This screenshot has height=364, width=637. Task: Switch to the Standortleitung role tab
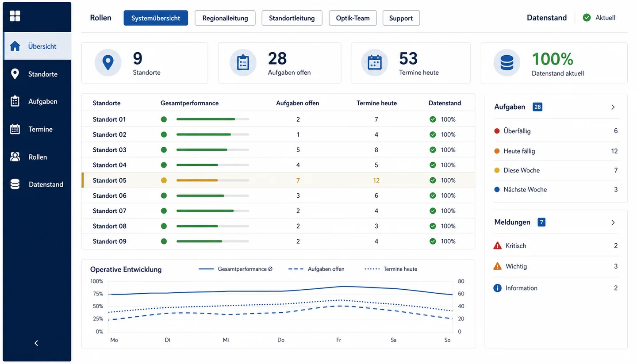[x=292, y=18]
